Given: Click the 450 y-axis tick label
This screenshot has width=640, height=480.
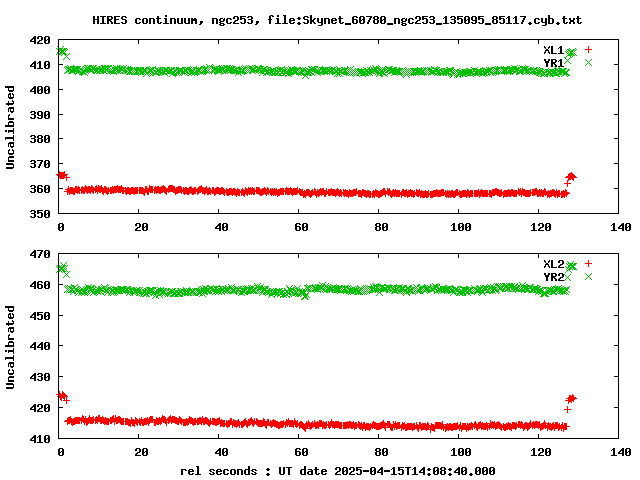Looking at the screenshot, I should pyautogui.click(x=40, y=316).
